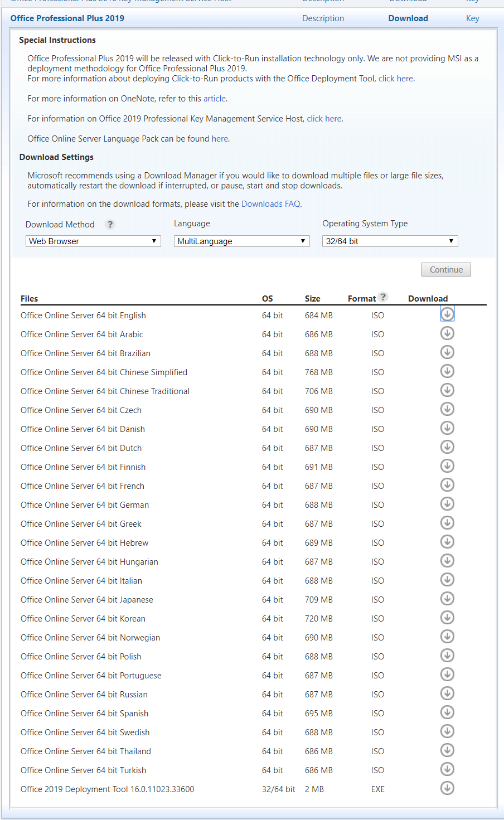The height and width of the screenshot is (820, 504).
Task: Select Office Online Server 64 bit Japanese text
Action: click(x=87, y=600)
